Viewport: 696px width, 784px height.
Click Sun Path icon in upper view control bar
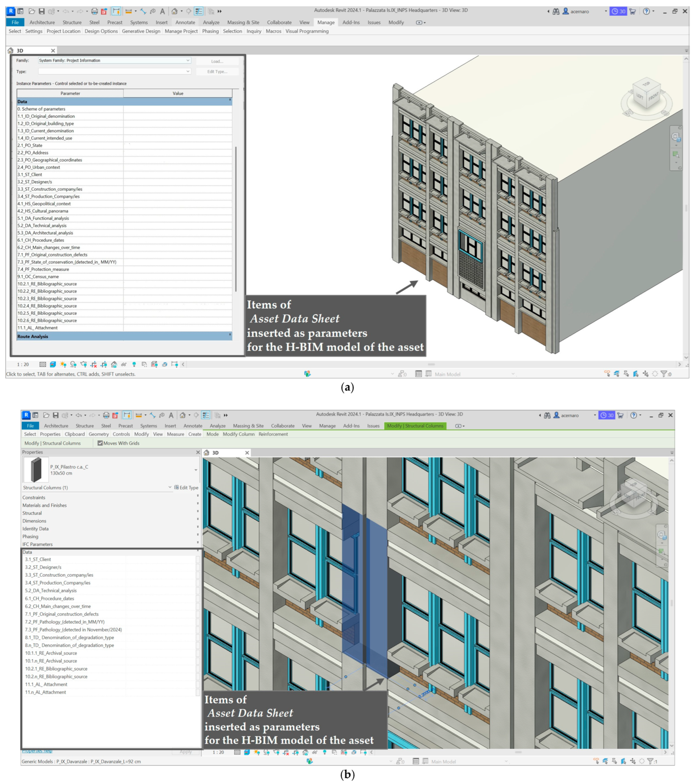coord(63,364)
